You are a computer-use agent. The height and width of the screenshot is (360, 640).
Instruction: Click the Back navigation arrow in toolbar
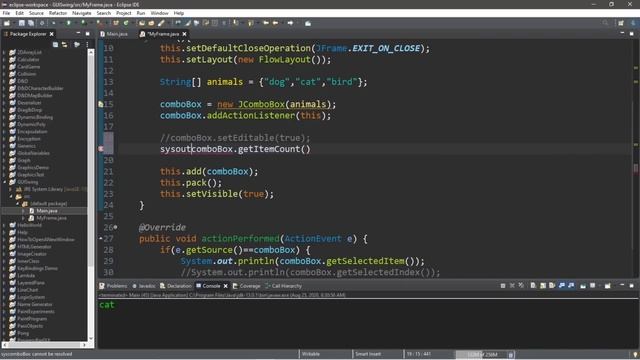pos(275,23)
